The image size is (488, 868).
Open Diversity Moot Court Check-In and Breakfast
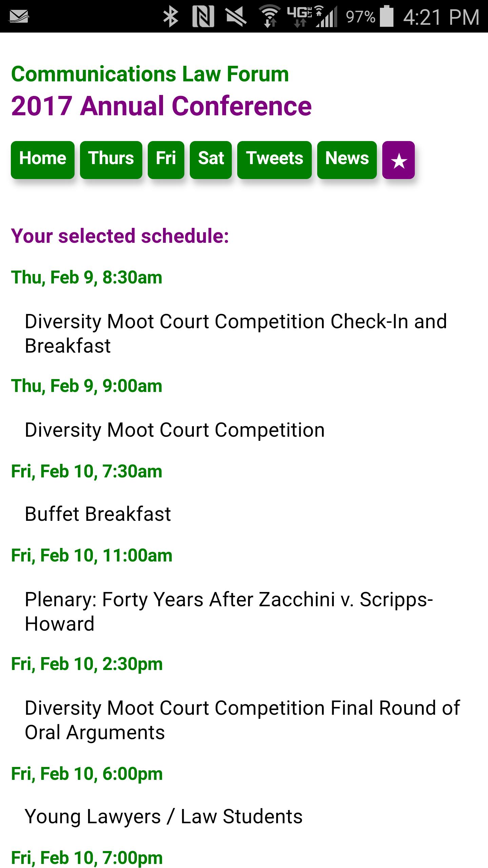click(236, 333)
